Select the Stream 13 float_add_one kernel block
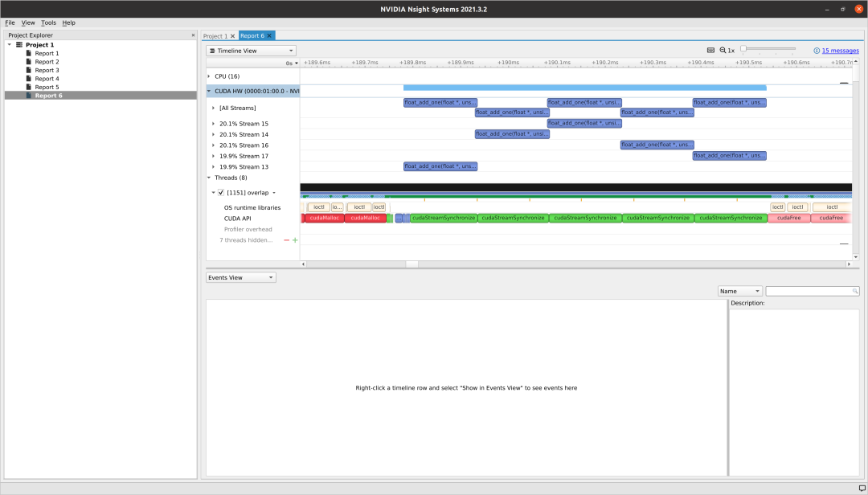The image size is (868, 495). (440, 166)
